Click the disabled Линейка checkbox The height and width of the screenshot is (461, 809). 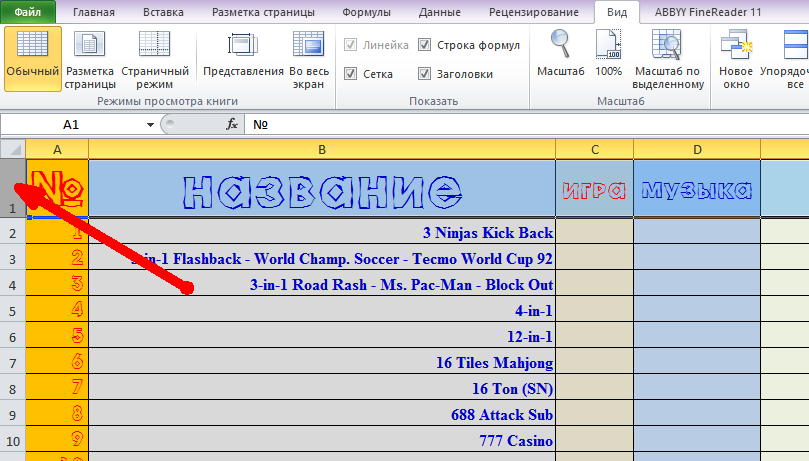pos(350,45)
